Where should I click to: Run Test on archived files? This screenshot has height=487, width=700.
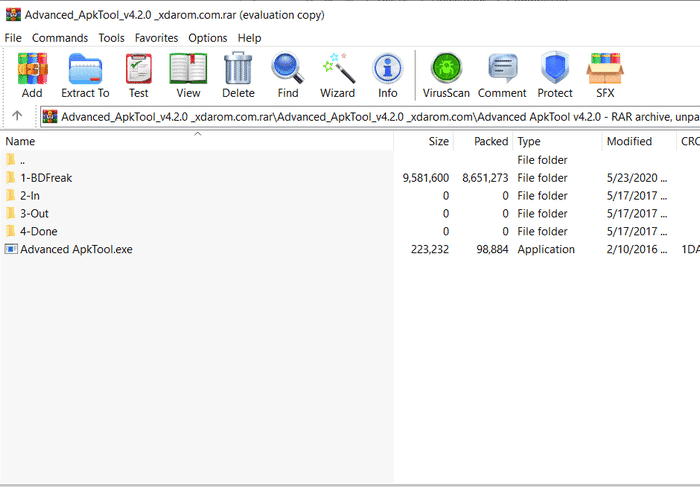(138, 68)
